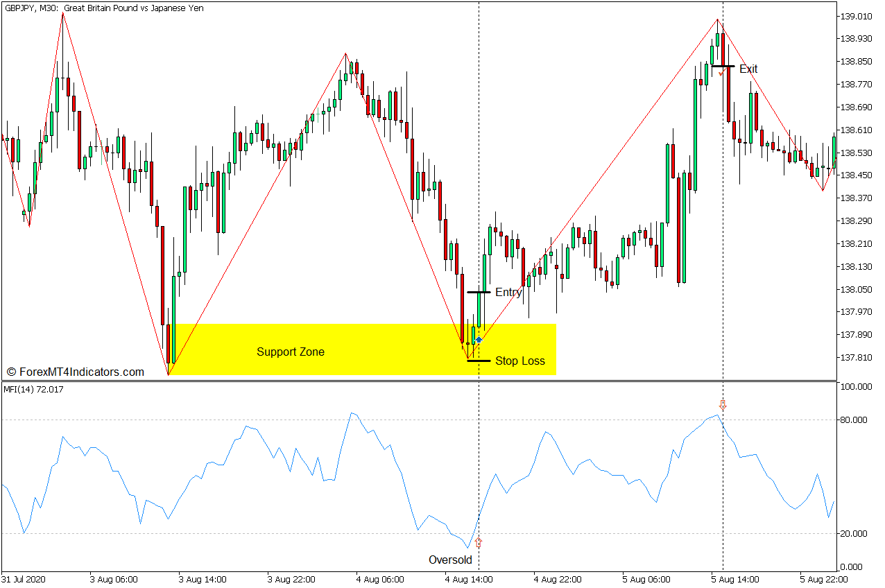
Task: Click the 'Entry' text label
Action: tap(508, 293)
